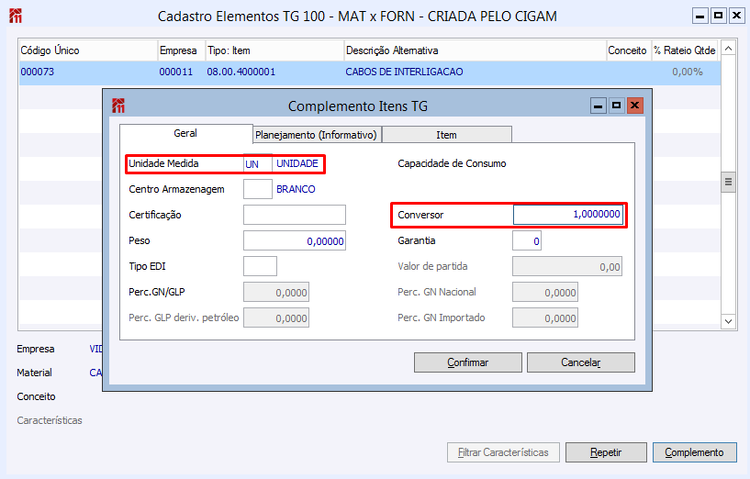Click the Confirmar button
The height and width of the screenshot is (479, 750).
click(x=468, y=362)
